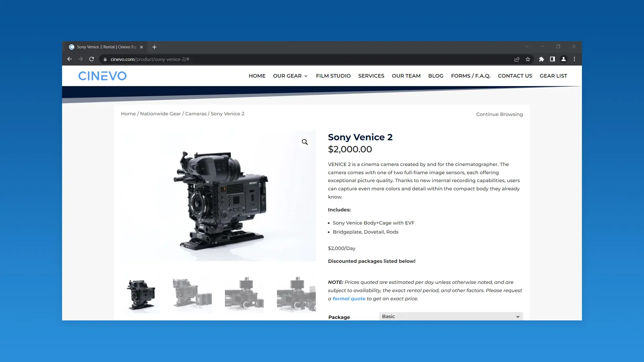Restore down the browser window
This screenshot has height=362, width=644.
pos(558,47)
